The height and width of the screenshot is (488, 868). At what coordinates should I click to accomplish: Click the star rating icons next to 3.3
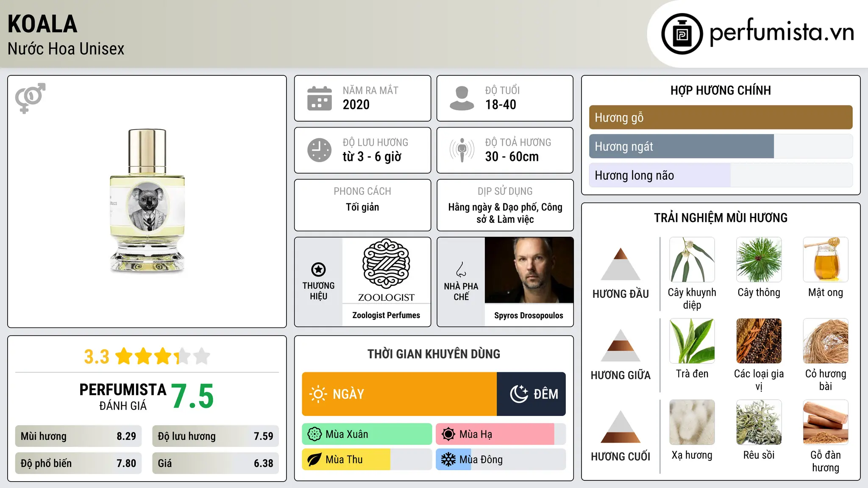163,356
